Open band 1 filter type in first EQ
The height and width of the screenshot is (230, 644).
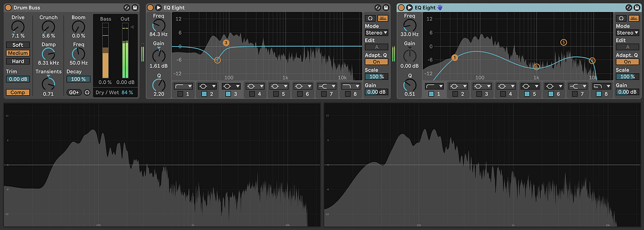pyautogui.click(x=183, y=86)
